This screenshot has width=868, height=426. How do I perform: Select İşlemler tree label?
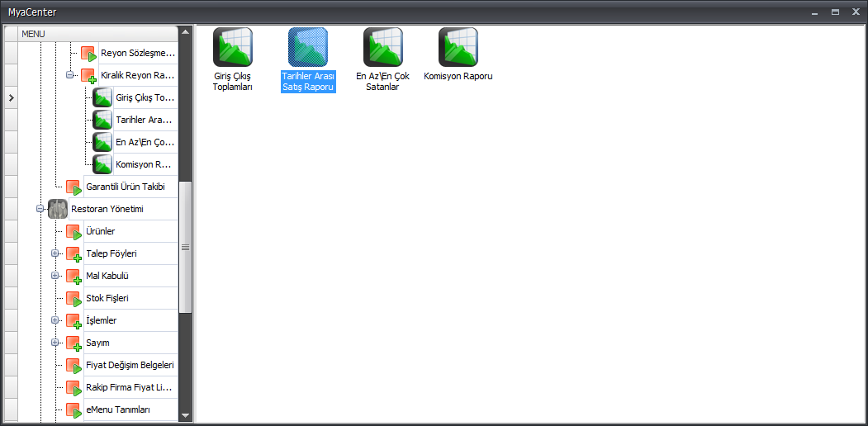click(102, 321)
